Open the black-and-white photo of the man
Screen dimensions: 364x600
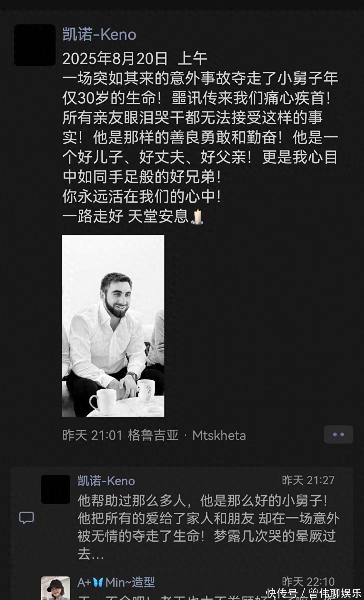[113, 326]
